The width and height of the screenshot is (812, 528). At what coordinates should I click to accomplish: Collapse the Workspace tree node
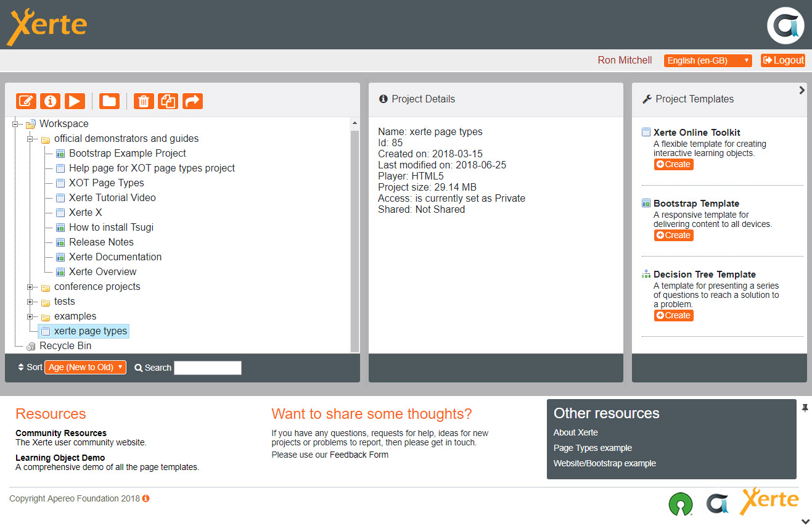(x=15, y=124)
